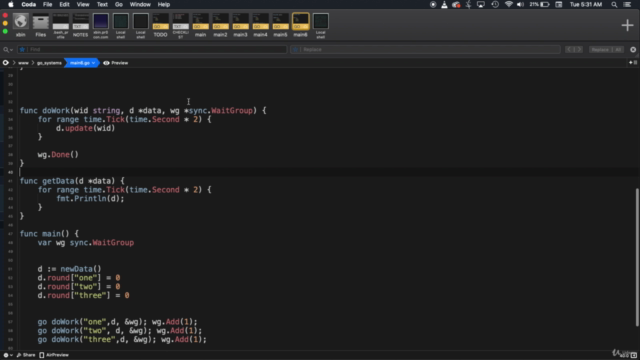Screen dimensions: 640x360
Task: Open the AirPlay display menu icon
Action: [481, 4]
